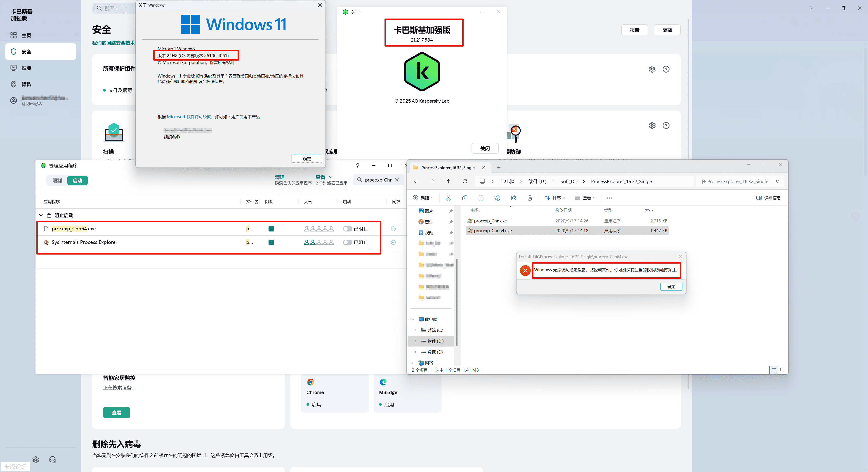Click 关闭 in Kaspersky About dialog
The height and width of the screenshot is (472, 868).
tap(485, 148)
